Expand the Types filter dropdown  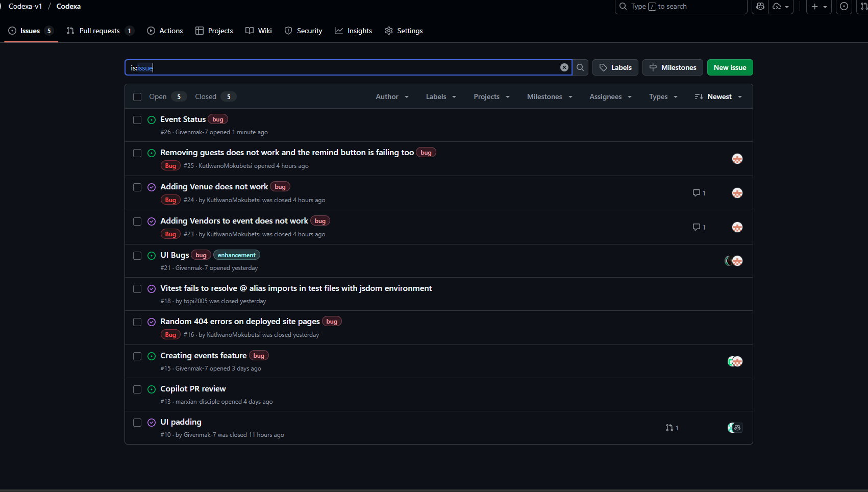663,96
